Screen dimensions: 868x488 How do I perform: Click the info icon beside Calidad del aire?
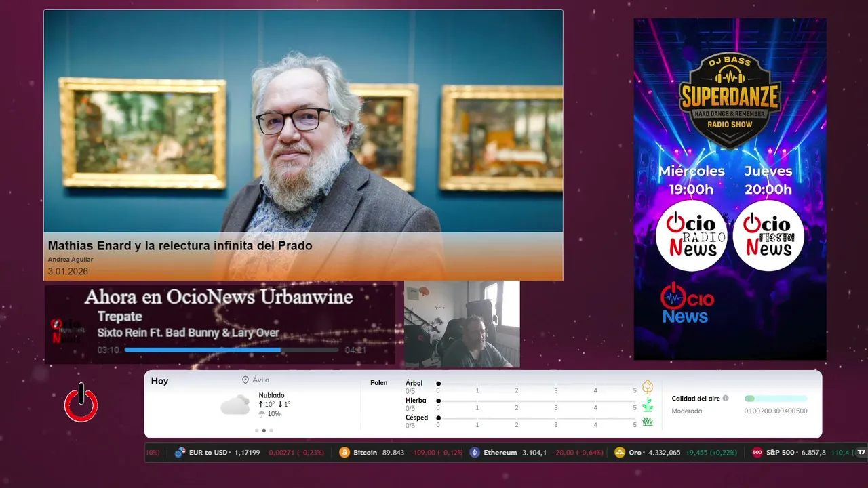click(726, 399)
